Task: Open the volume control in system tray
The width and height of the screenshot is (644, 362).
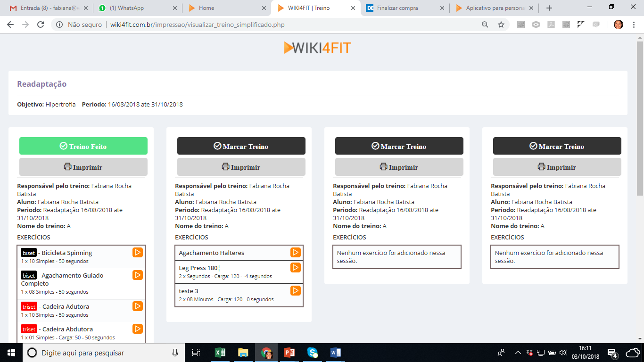Action: point(562,353)
